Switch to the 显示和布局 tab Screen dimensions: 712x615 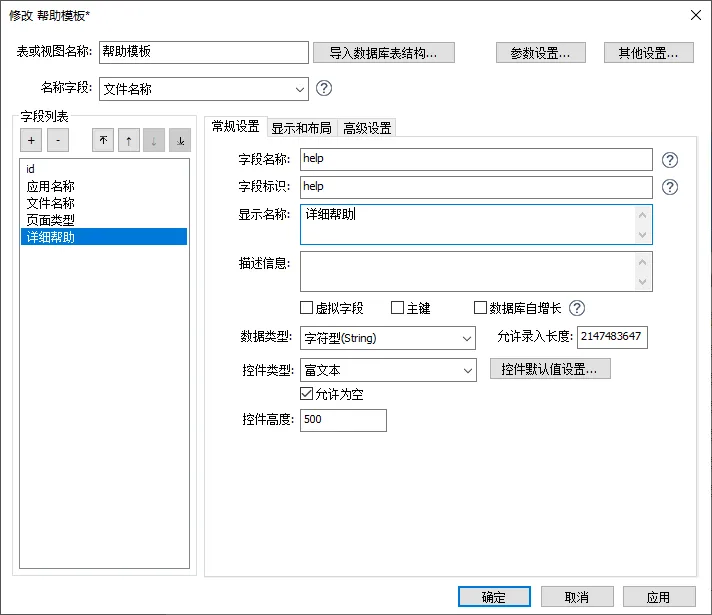pyautogui.click(x=301, y=128)
